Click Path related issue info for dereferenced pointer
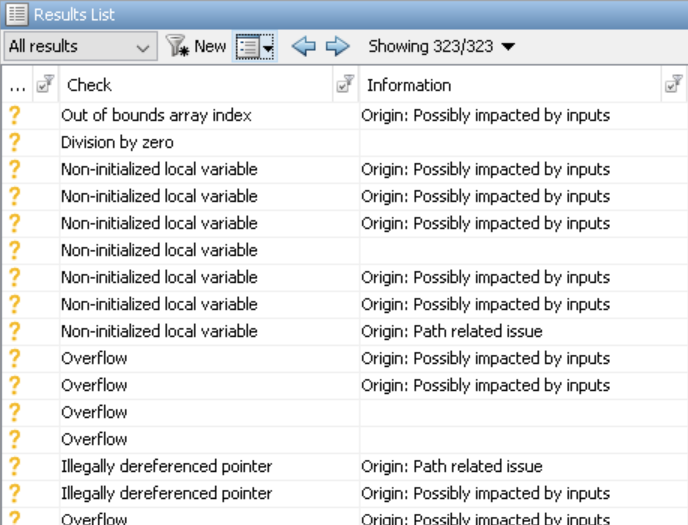 coord(451,466)
